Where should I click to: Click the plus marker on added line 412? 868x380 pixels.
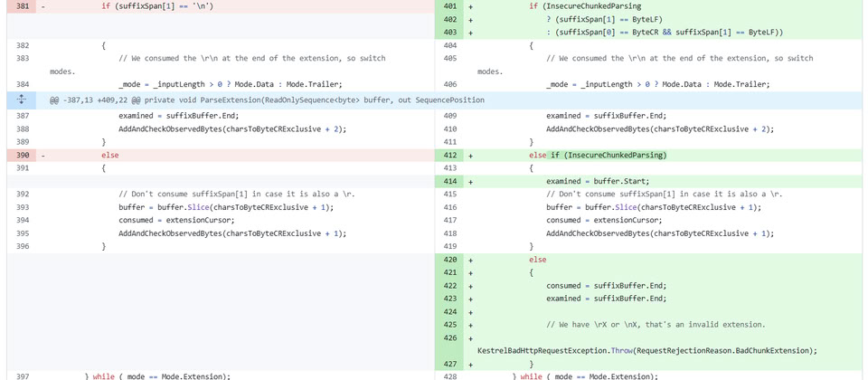(x=470, y=155)
